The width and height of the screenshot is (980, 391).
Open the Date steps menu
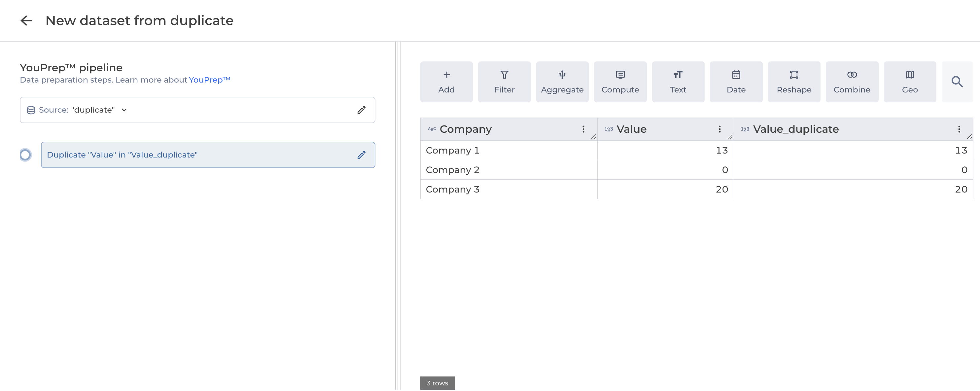736,82
